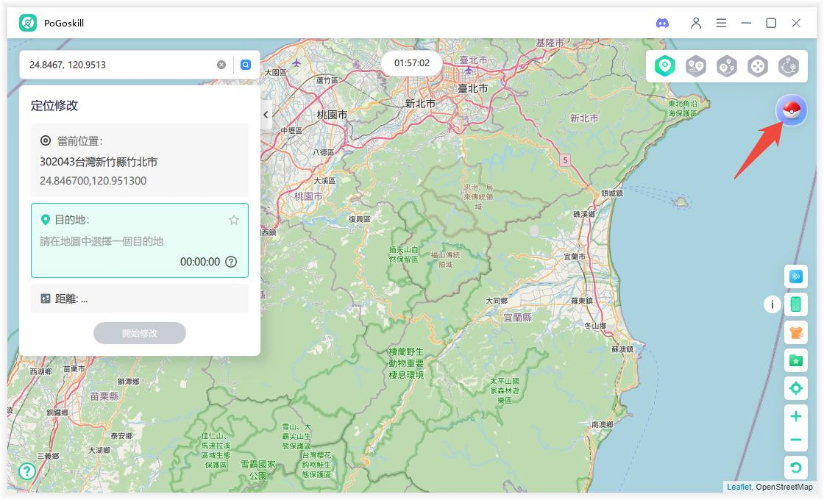Open the green favorites folder icon

pos(796,360)
